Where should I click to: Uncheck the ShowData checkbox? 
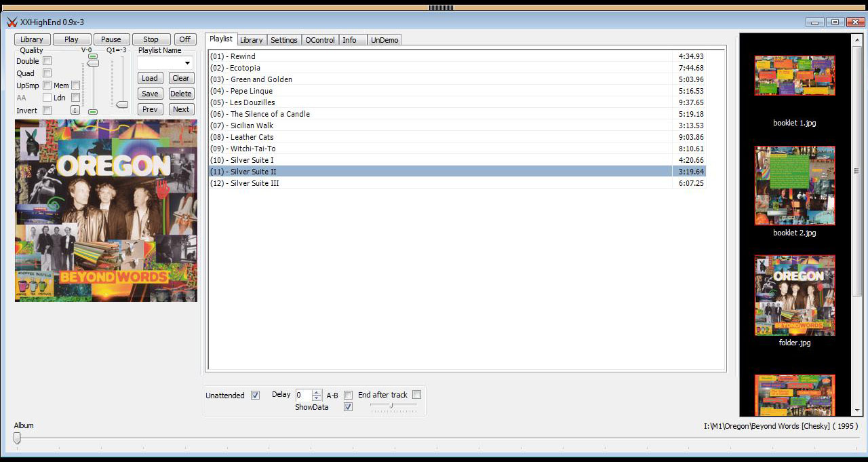(349, 407)
